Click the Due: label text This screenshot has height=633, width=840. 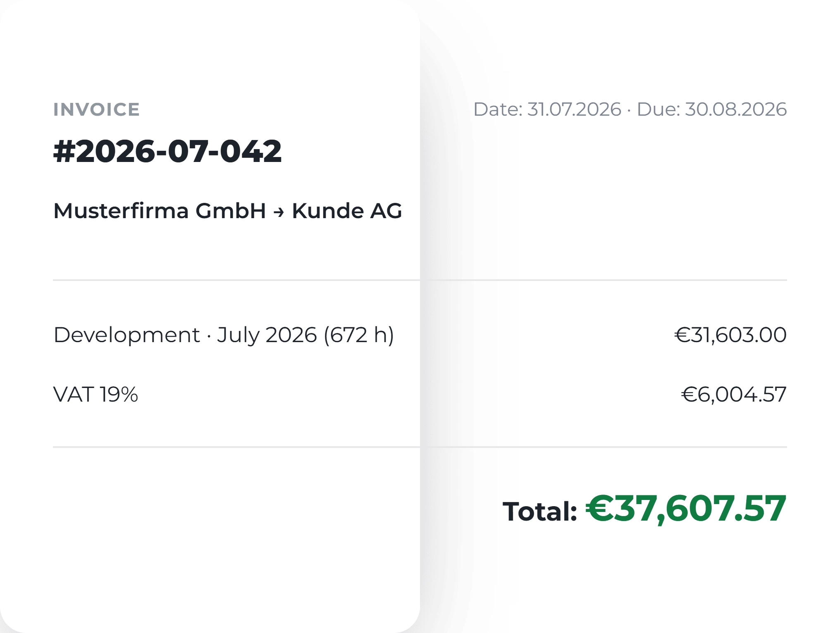pos(659,109)
